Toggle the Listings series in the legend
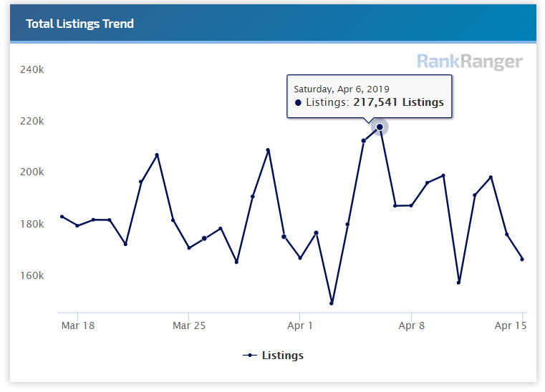This screenshot has height=392, width=545. (x=282, y=356)
